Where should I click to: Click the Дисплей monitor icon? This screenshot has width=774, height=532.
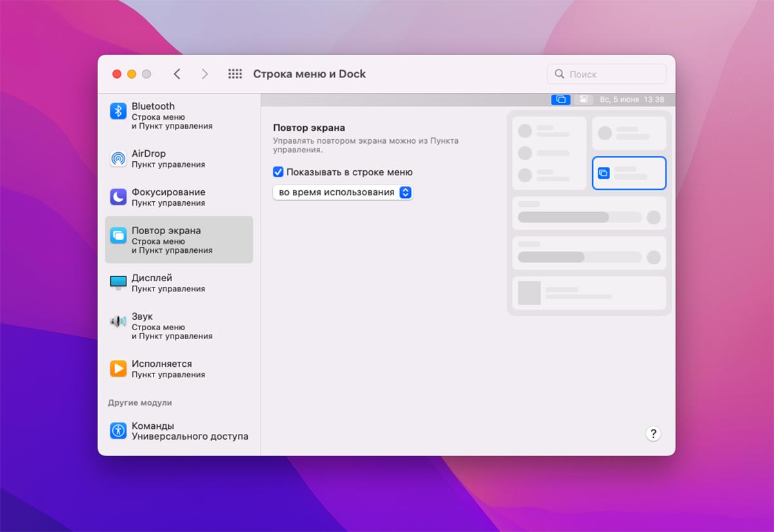tap(118, 282)
